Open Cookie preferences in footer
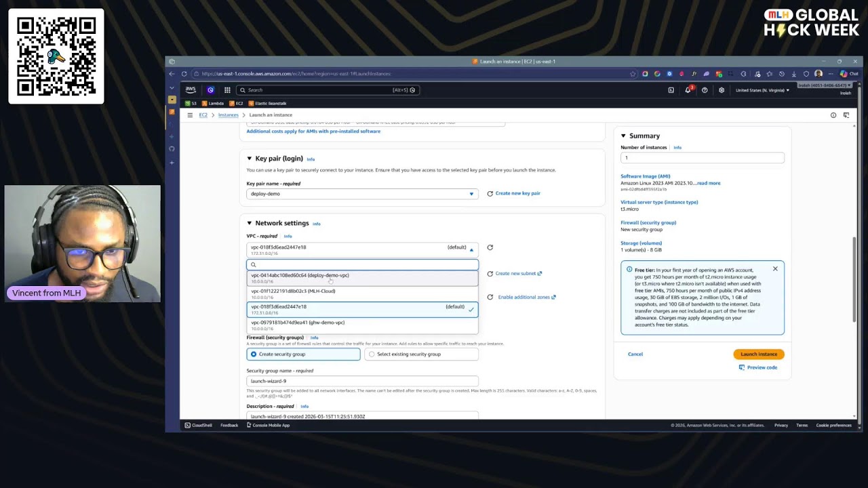This screenshot has height=488, width=868. 834,426
